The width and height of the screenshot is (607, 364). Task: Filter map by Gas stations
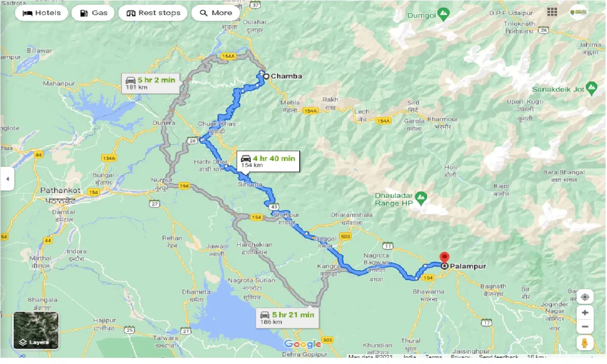[93, 13]
